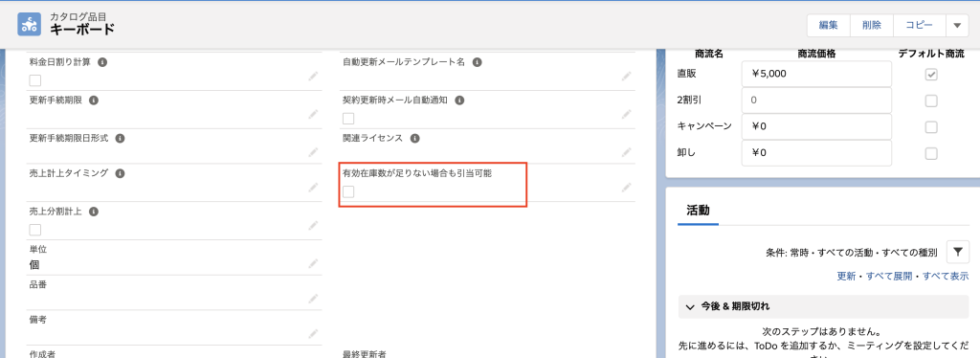Viewport: 980px width, 358px height.
Task: Toggle default channel checkbox for 2割引
Action: coord(931,101)
